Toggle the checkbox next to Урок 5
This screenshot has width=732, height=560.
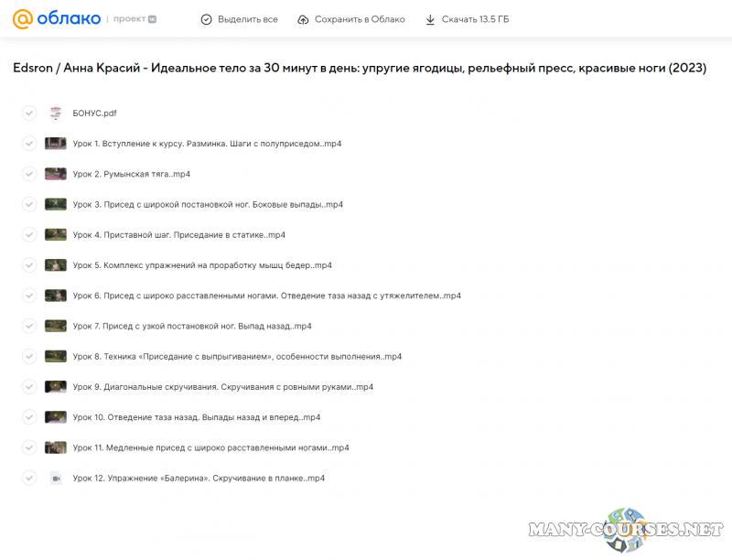(29, 265)
